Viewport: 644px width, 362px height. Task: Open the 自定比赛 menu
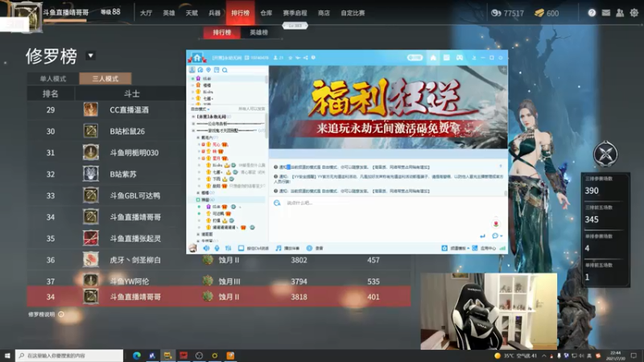click(353, 13)
